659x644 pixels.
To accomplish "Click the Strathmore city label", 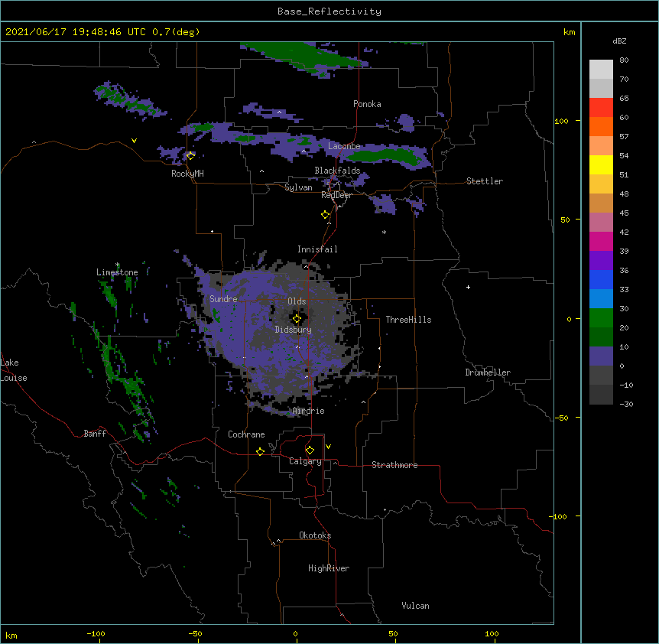I will [394, 465].
